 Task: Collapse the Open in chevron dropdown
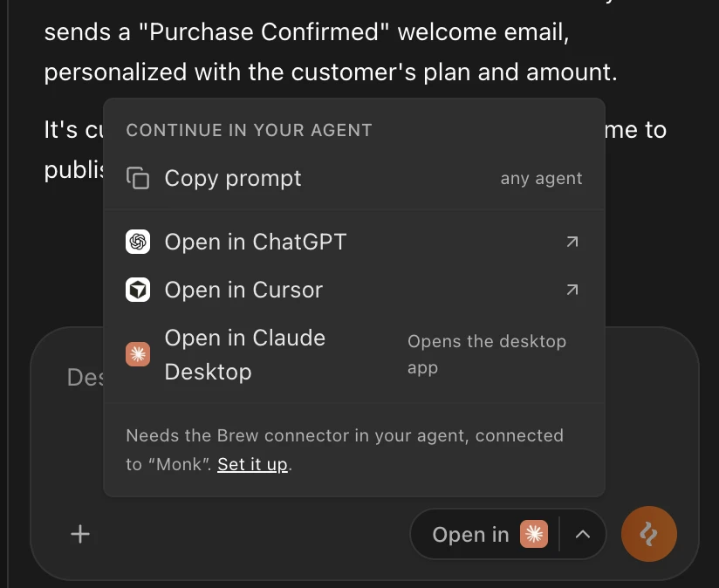coord(582,535)
